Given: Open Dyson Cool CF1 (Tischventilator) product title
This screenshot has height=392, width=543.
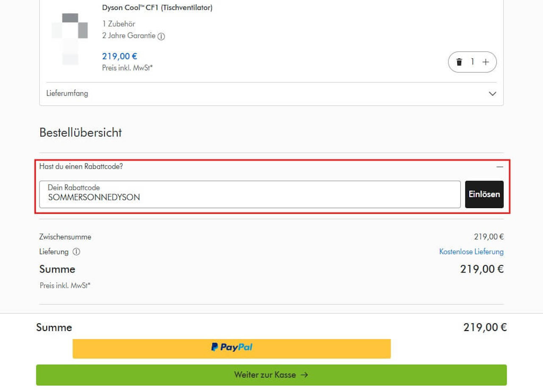Looking at the screenshot, I should [x=157, y=8].
